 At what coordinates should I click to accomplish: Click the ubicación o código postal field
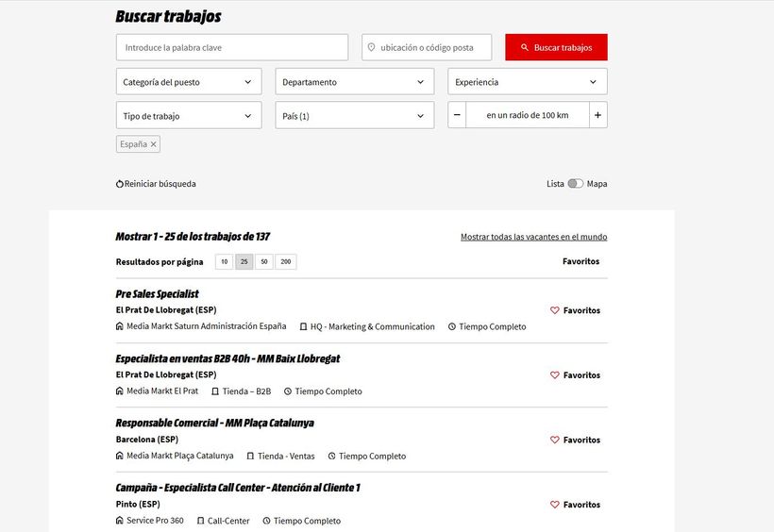coord(427,47)
